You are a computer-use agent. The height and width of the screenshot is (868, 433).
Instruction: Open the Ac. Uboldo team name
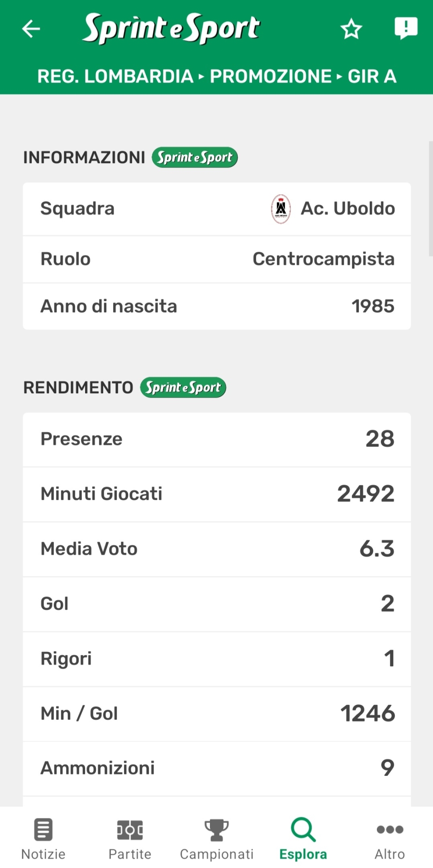[348, 209]
